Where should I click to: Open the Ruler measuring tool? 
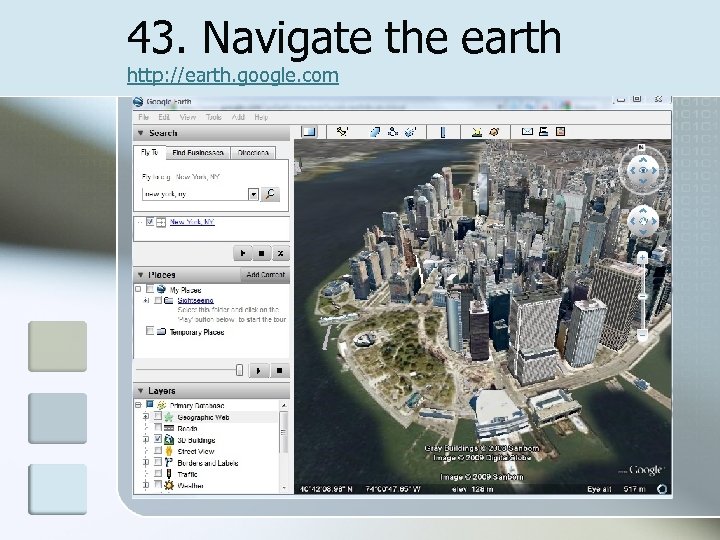click(443, 132)
